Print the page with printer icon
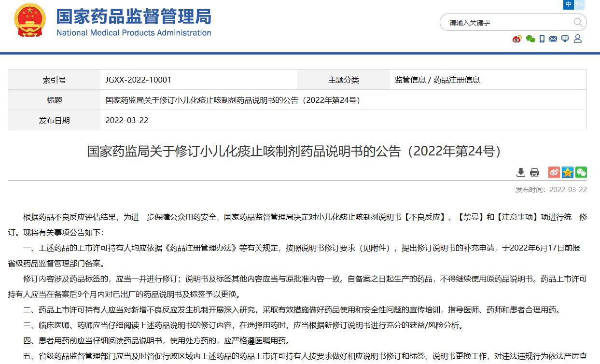The height and width of the screenshot is (364, 600). (x=534, y=172)
